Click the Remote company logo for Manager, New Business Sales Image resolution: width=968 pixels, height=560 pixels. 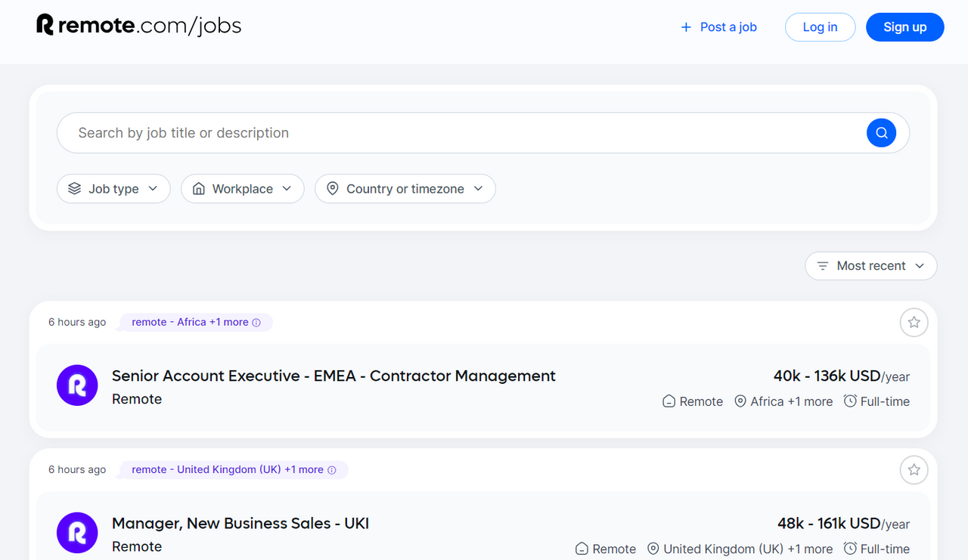77,533
